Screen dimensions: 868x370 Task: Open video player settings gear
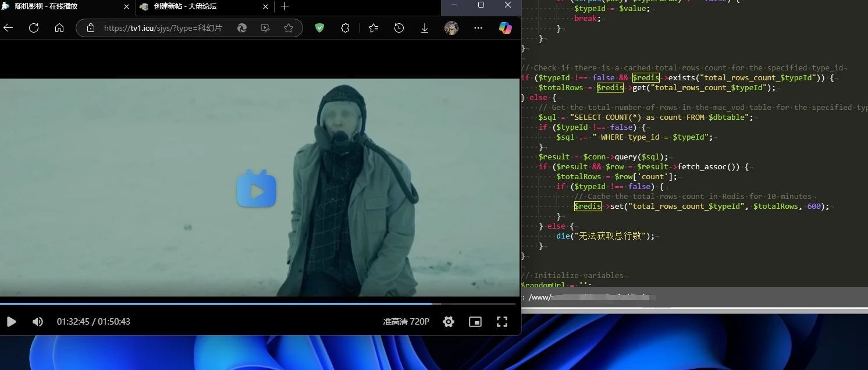coord(449,322)
